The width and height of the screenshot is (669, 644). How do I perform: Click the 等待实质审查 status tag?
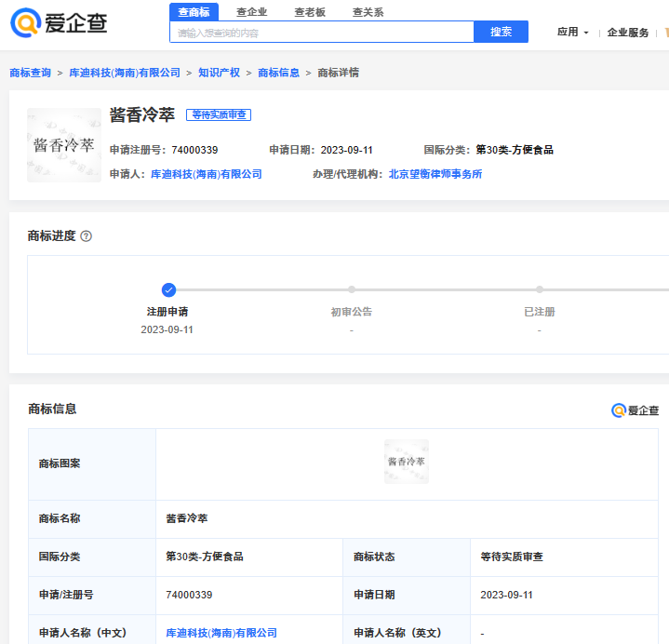219,114
